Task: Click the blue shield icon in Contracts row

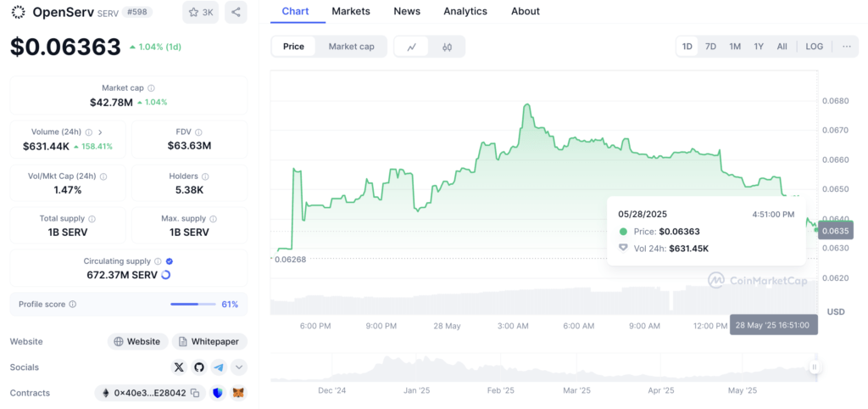Action: 218,393
